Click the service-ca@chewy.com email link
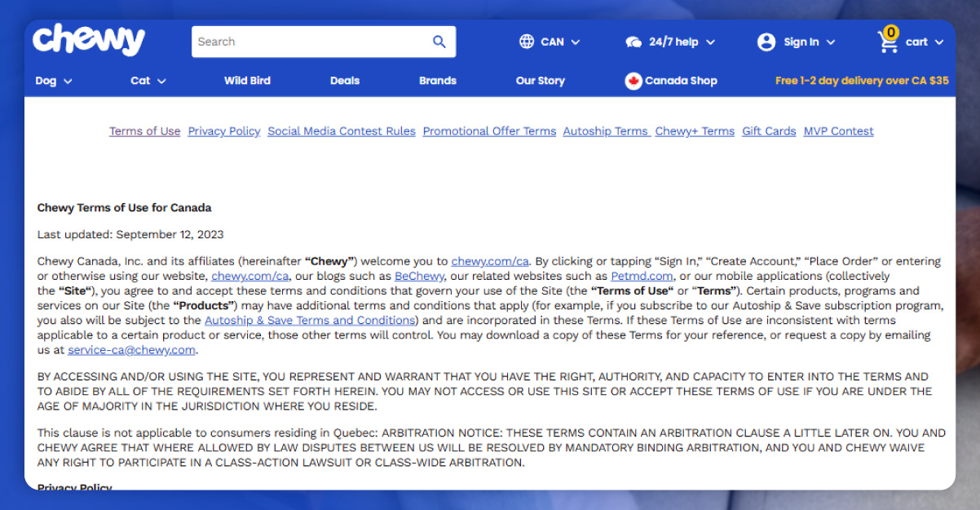The height and width of the screenshot is (510, 980). [x=132, y=350]
